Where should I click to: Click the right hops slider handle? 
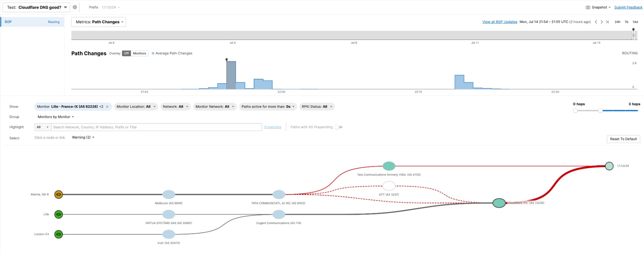coord(601,111)
